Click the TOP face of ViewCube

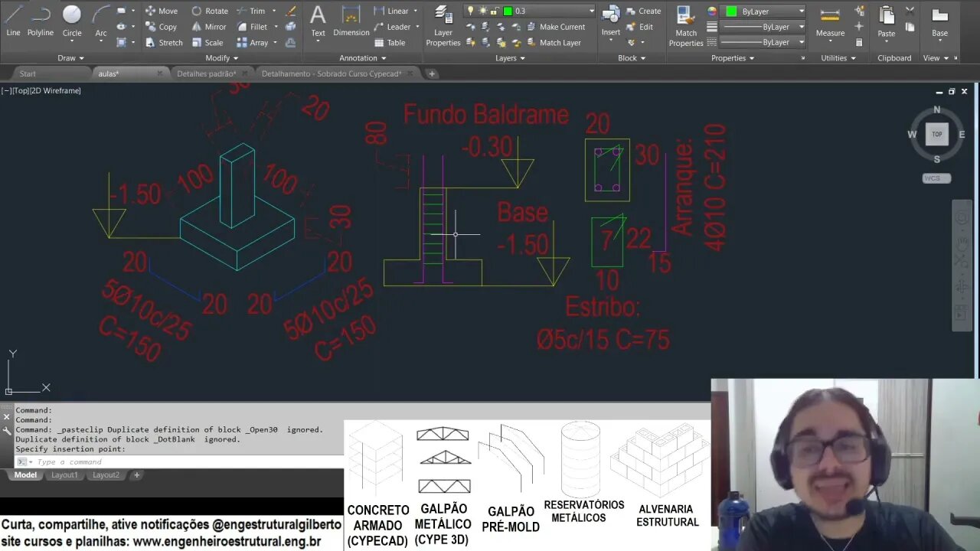(x=937, y=134)
